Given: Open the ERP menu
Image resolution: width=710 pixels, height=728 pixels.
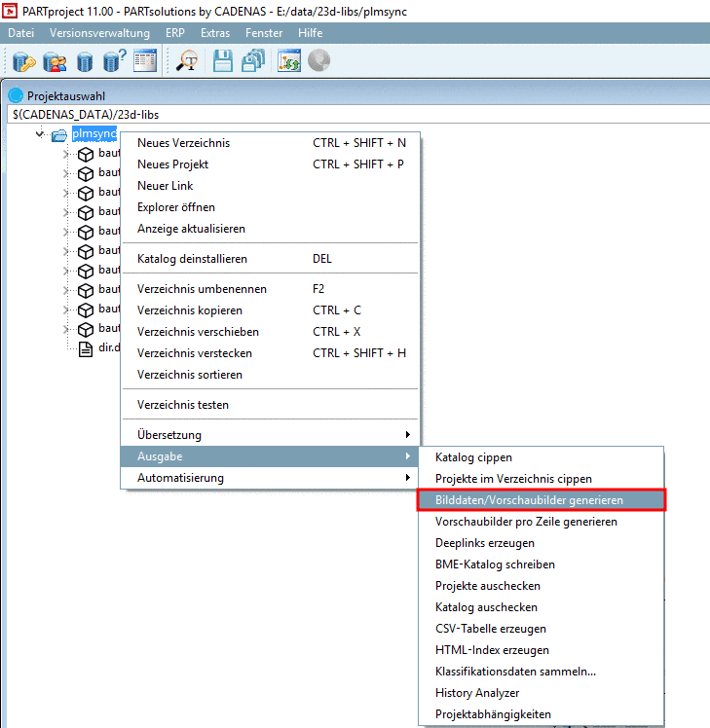Looking at the screenshot, I should coord(175,33).
